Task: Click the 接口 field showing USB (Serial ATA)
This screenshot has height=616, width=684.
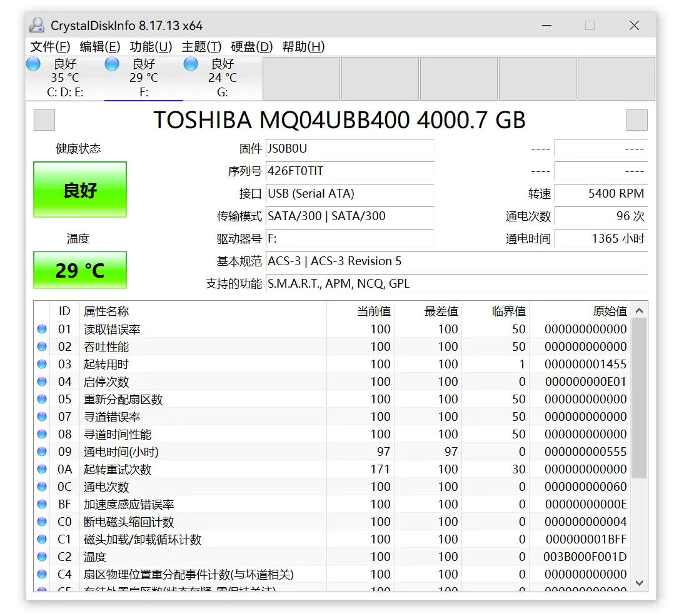Action: coord(350,194)
